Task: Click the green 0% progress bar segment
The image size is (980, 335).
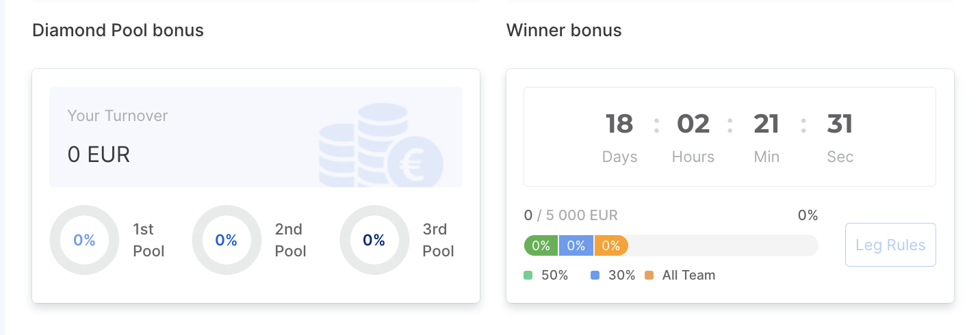Action: pos(541,245)
